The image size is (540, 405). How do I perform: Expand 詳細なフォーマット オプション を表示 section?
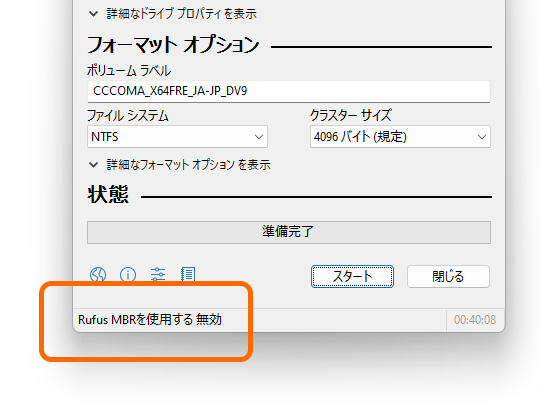point(179,165)
